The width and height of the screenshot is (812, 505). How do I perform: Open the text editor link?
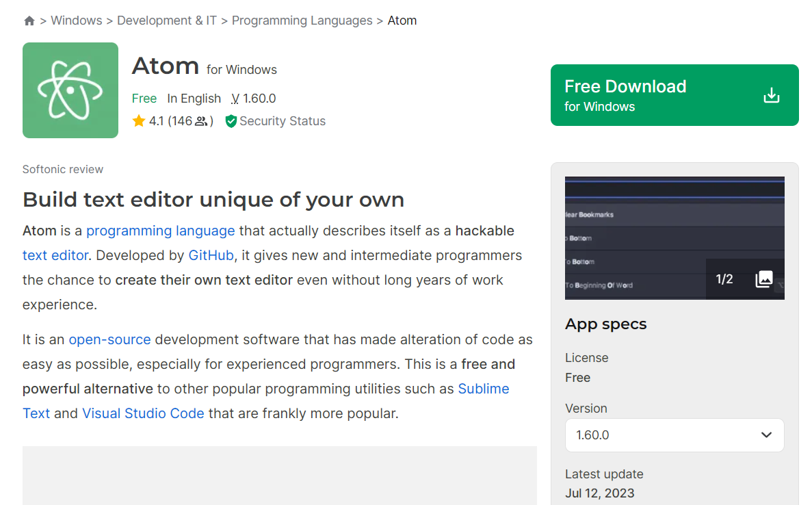(x=55, y=255)
